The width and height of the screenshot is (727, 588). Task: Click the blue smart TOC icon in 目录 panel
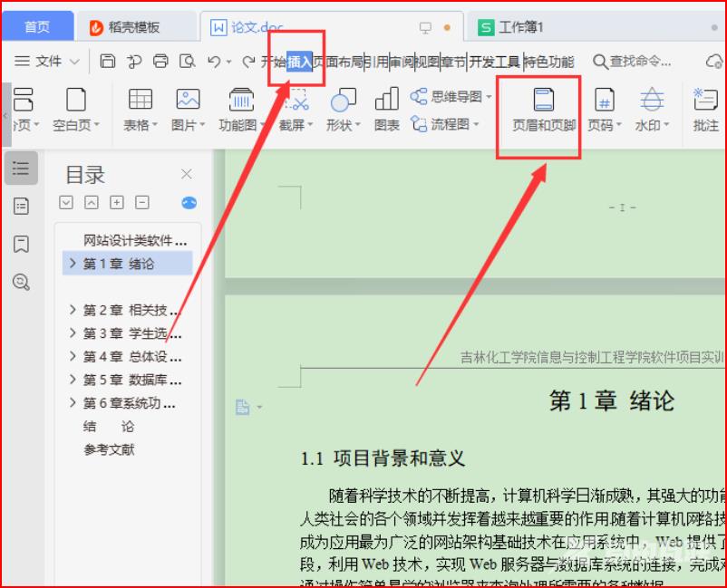[189, 202]
